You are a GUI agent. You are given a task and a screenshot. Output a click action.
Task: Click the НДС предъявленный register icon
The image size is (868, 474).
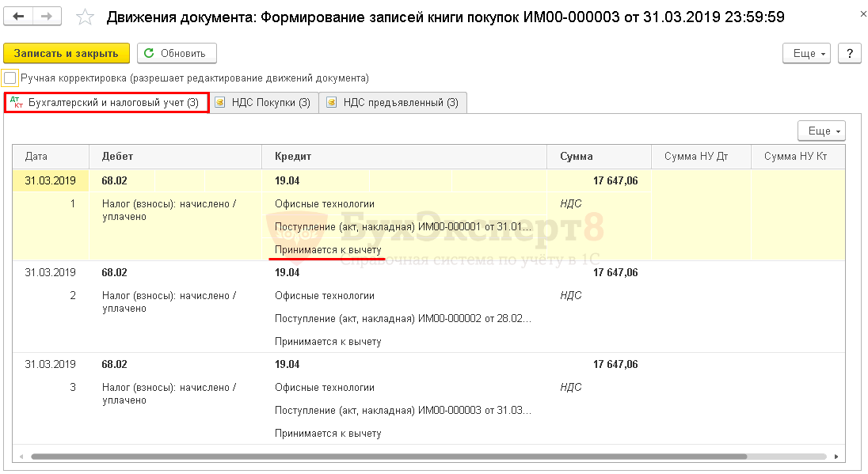pos(331,103)
